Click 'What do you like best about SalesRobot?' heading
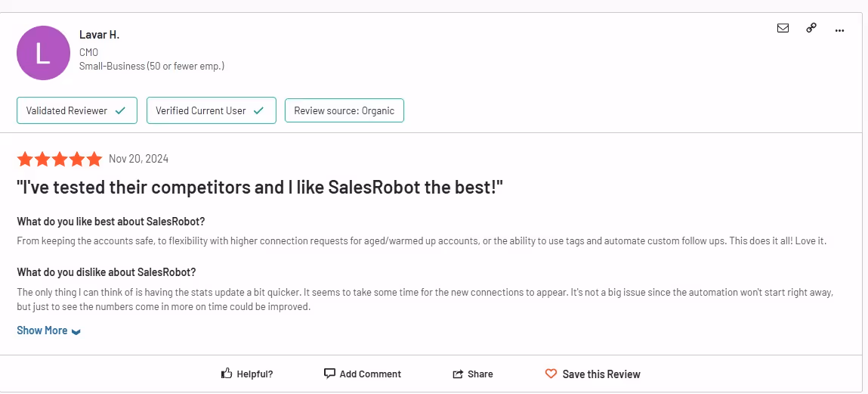 click(111, 222)
